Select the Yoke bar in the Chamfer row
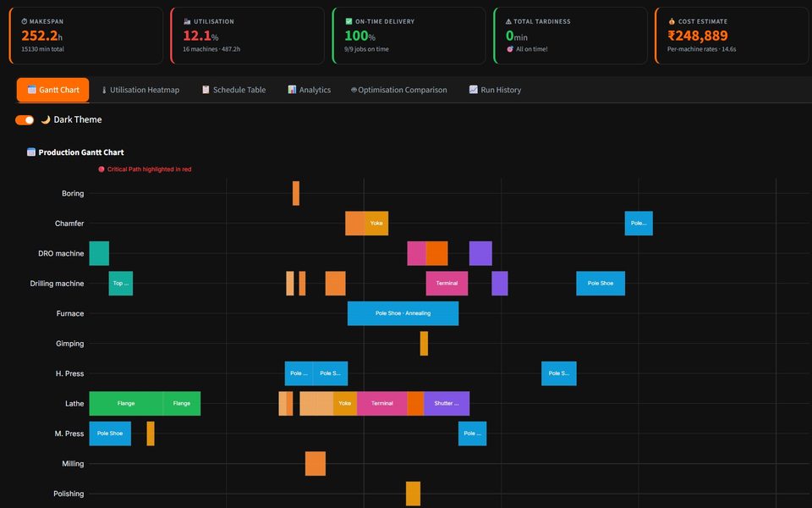The width and height of the screenshot is (812, 508). 376,224
